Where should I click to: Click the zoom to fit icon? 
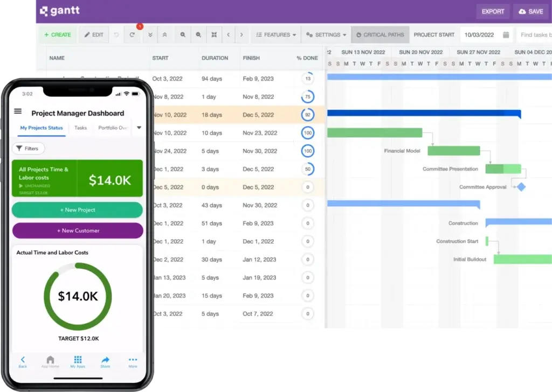pos(214,35)
